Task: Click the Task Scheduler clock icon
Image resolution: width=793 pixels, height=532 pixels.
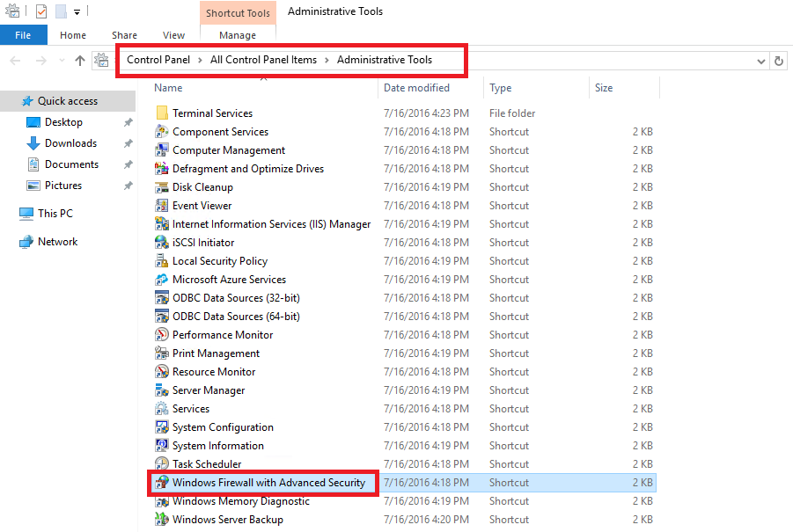Action: point(162,463)
